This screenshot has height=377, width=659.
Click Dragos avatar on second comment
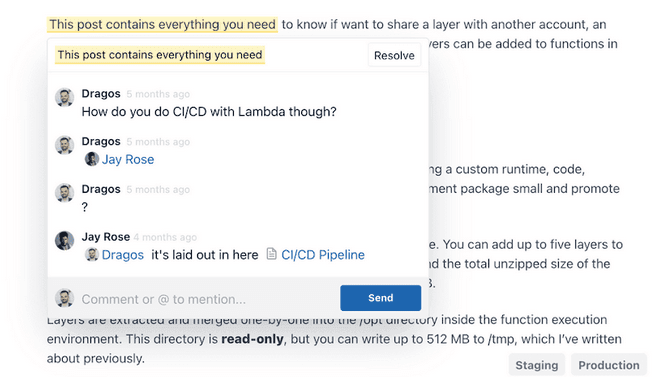click(x=65, y=145)
